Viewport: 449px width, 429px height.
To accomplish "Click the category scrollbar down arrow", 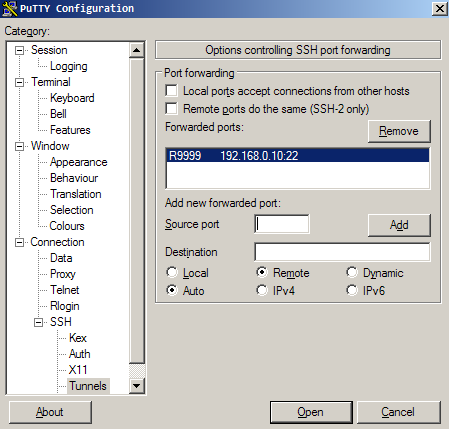I will [x=136, y=386].
